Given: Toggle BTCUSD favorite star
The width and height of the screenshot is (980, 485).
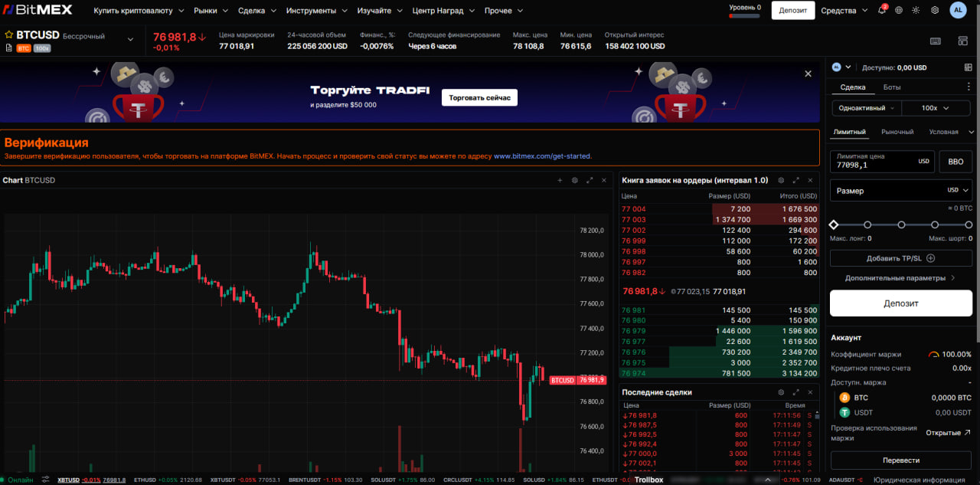Looking at the screenshot, I should tap(9, 35).
